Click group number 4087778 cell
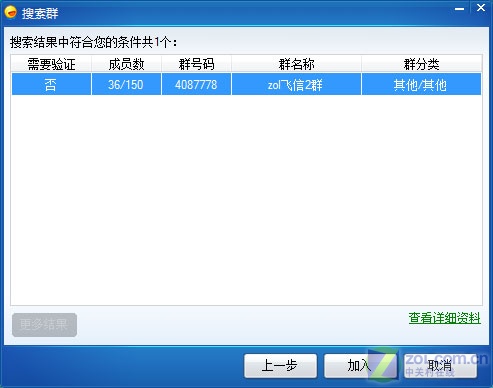 pos(196,85)
